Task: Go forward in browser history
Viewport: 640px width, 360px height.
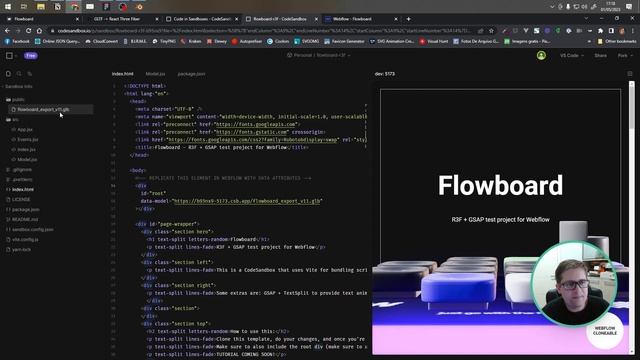Action: [18, 31]
